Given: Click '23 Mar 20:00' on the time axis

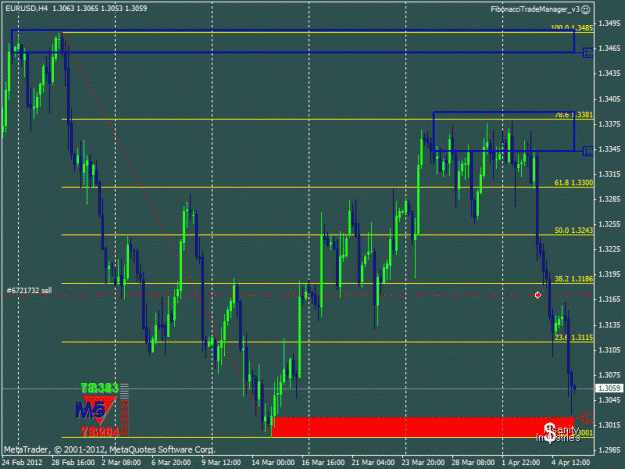Looking at the screenshot, I should coord(423,463).
